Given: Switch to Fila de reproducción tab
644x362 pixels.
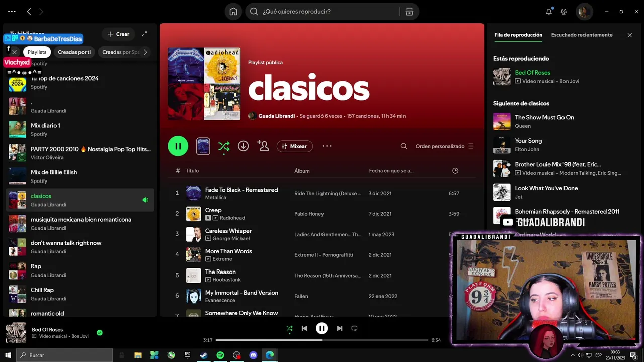Looking at the screenshot, I should (518, 35).
